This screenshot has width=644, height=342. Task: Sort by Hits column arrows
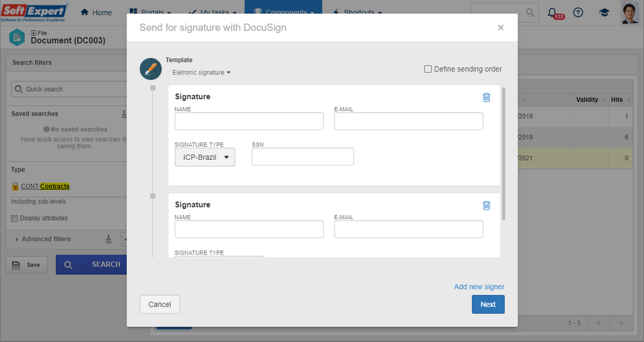tap(628, 100)
